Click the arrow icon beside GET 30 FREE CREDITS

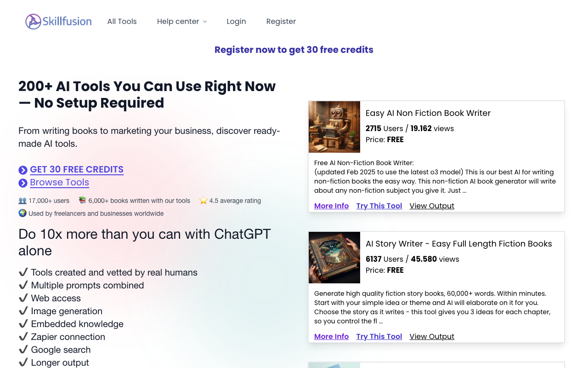[x=23, y=170]
